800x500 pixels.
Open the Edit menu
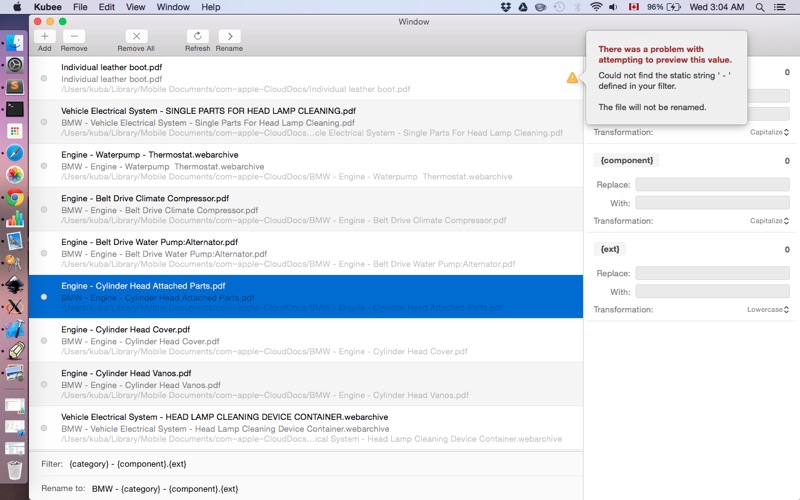(107, 7)
